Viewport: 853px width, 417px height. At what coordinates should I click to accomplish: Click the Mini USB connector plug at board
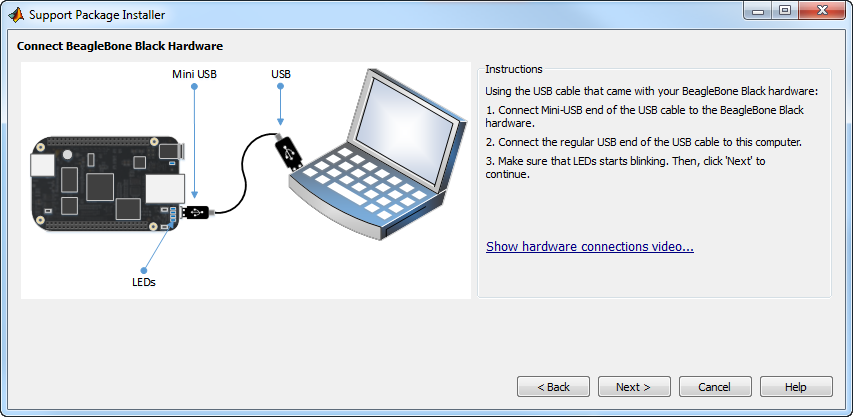(197, 212)
